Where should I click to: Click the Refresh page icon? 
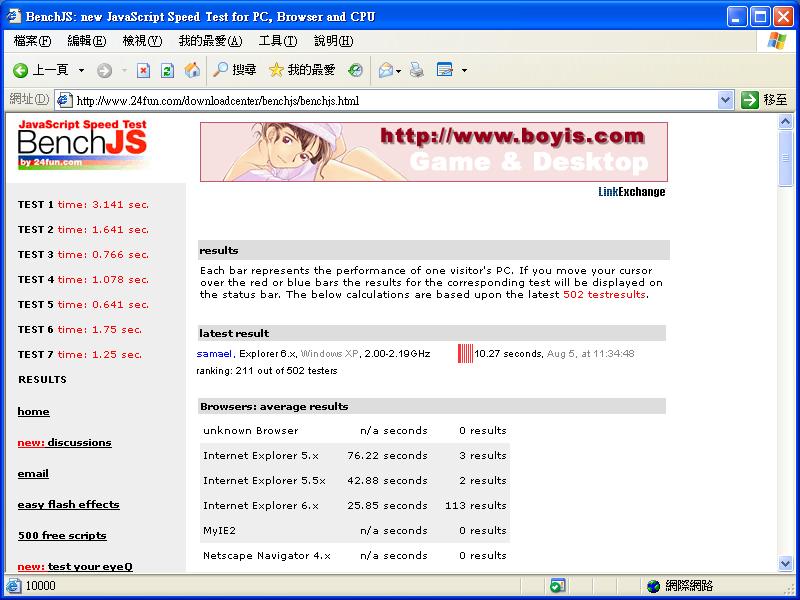167,70
